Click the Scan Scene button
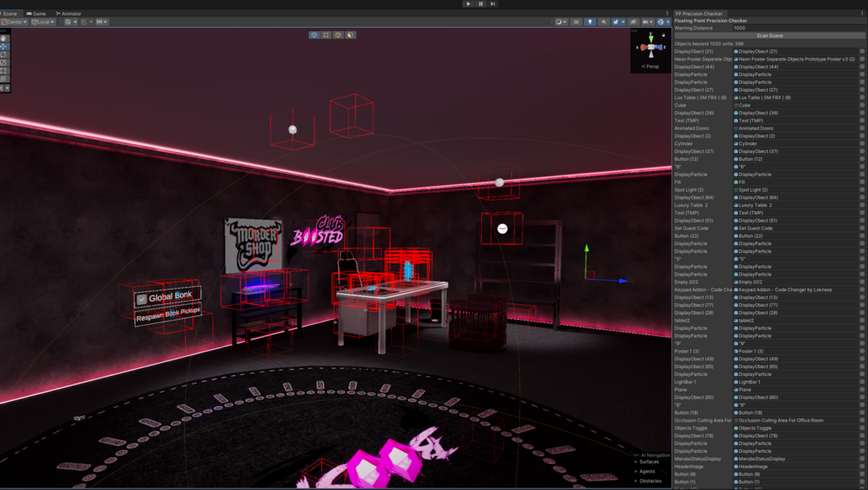 click(770, 35)
